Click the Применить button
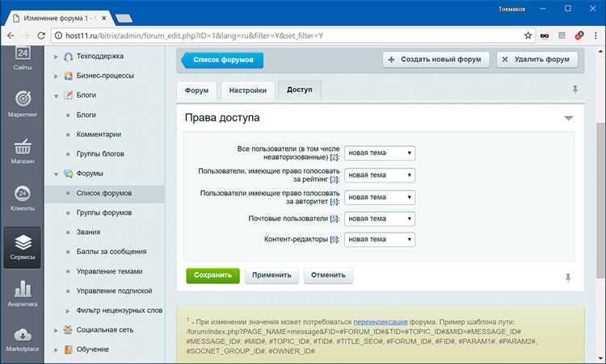 271,275
